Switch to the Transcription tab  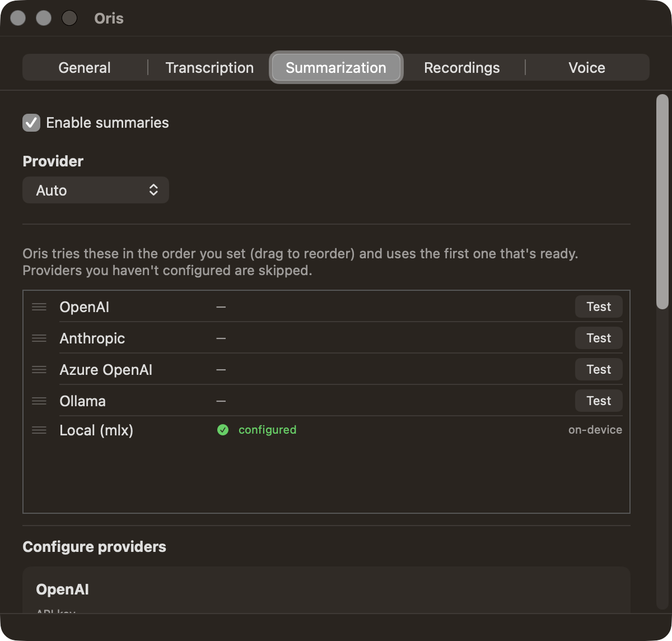click(209, 68)
